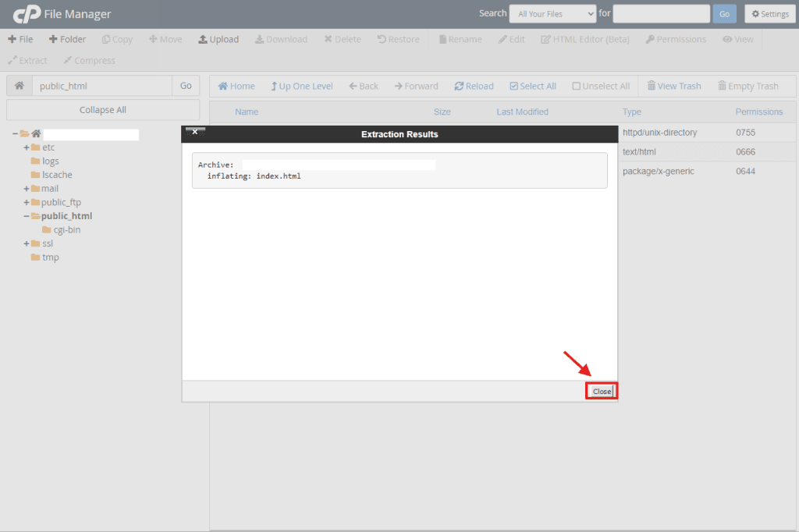
Task: Create a new Folder from toolbar
Action: (x=67, y=39)
